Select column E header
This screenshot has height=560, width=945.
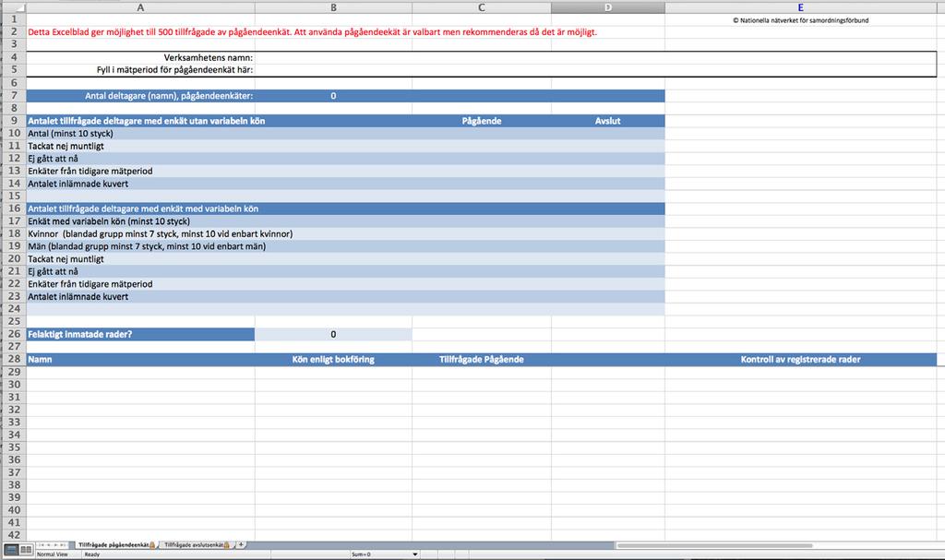point(800,7)
